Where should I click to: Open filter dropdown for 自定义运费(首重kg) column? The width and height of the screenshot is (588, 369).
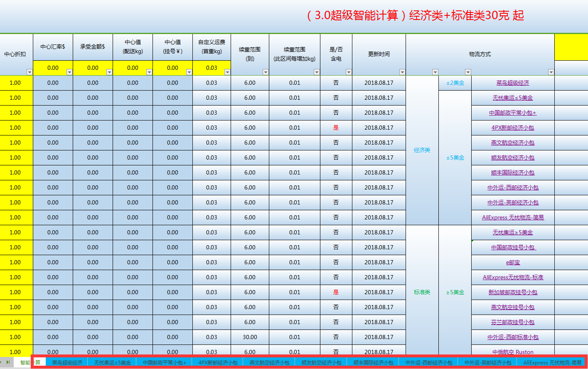tap(227, 72)
